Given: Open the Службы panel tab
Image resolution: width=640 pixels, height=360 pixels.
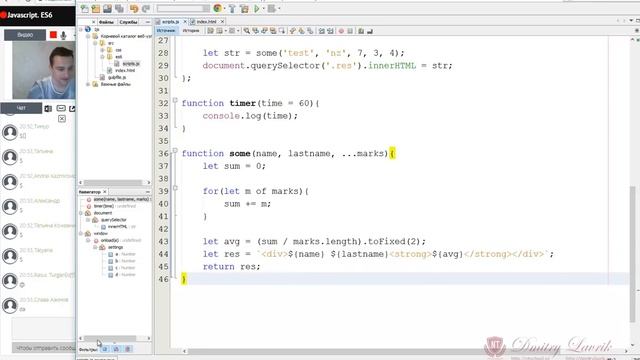Looking at the screenshot, I should (x=129, y=22).
